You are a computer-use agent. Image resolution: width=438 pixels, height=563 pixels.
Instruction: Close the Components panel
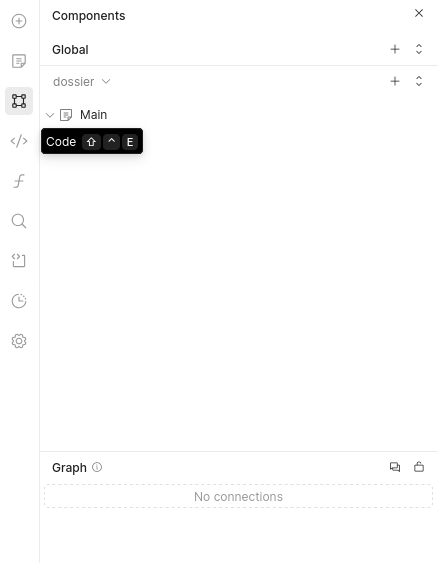click(419, 13)
